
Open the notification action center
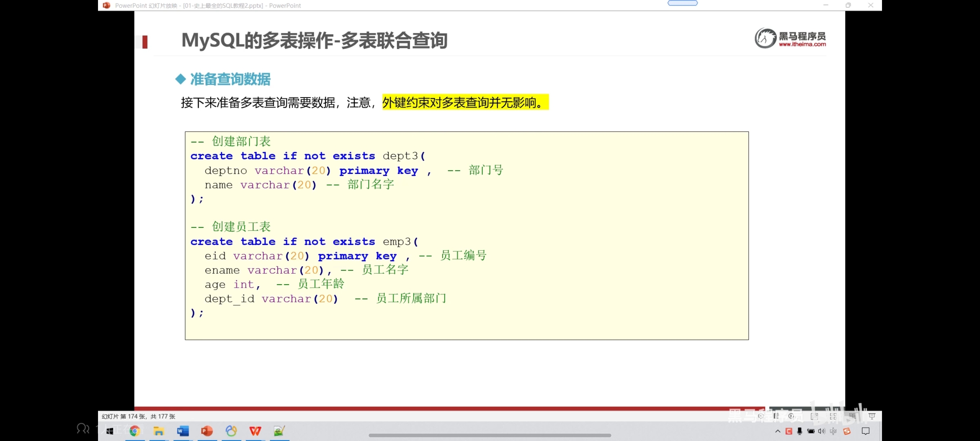pyautogui.click(x=866, y=431)
